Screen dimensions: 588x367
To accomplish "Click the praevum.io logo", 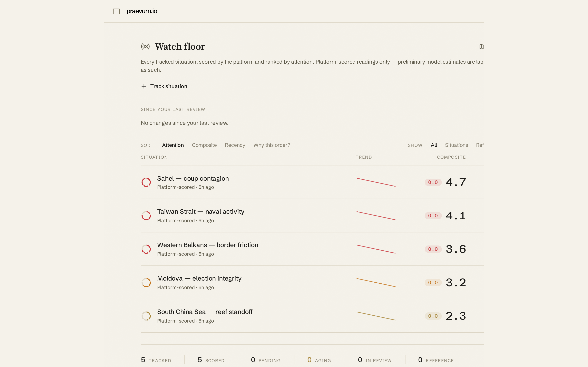I will point(142,11).
